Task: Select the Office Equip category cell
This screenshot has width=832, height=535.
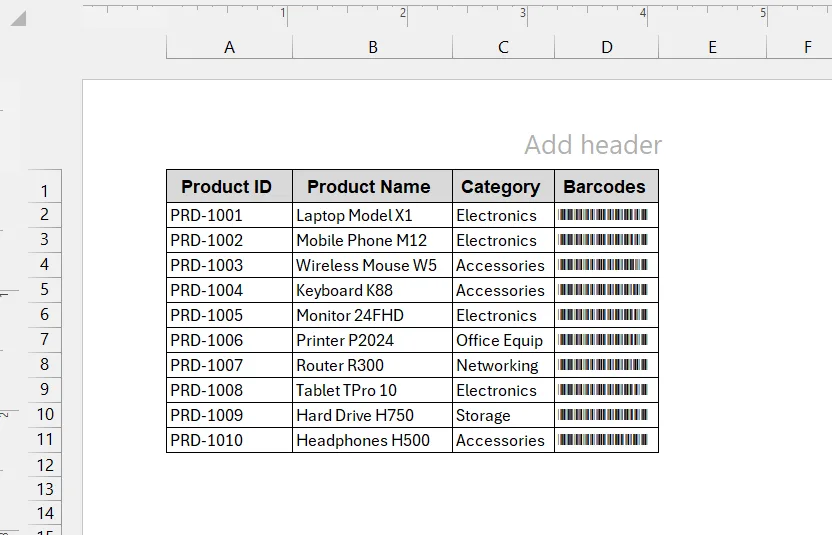Action: click(504, 340)
